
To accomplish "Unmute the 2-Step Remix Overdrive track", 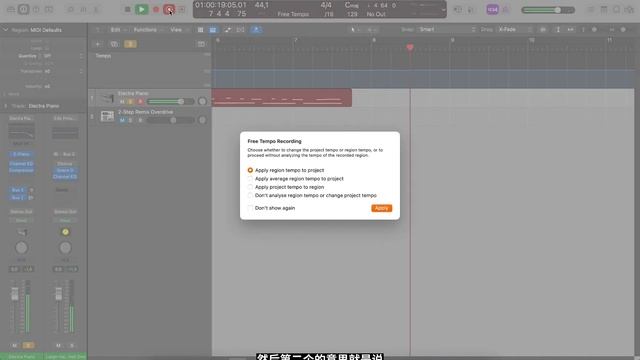I will pyautogui.click(x=122, y=120).
